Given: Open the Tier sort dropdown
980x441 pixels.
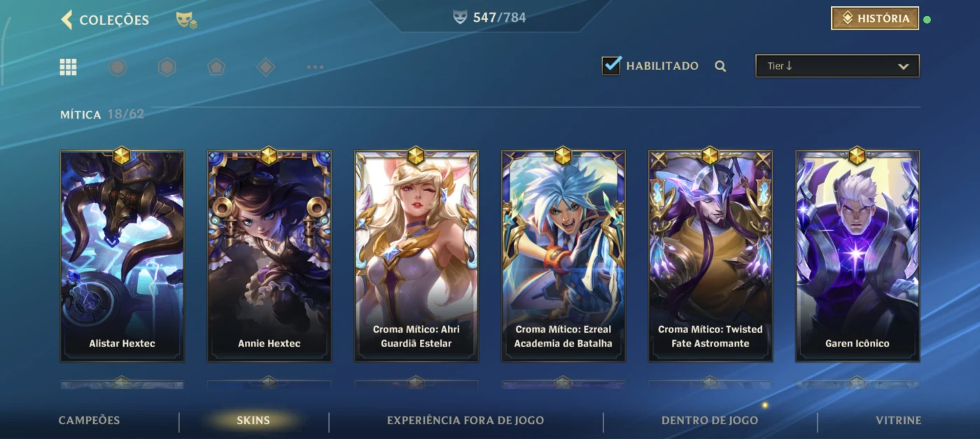Looking at the screenshot, I should click(x=837, y=66).
